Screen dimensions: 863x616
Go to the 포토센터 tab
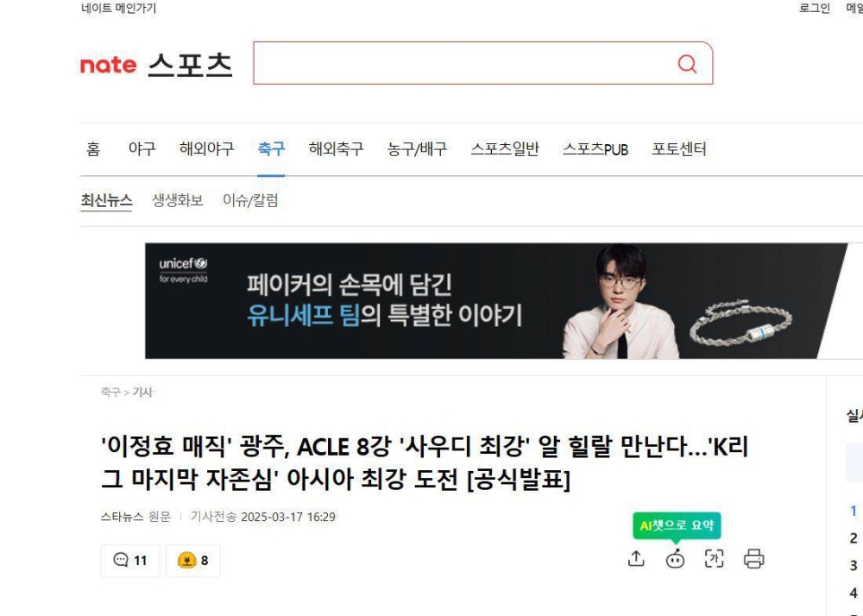click(678, 148)
